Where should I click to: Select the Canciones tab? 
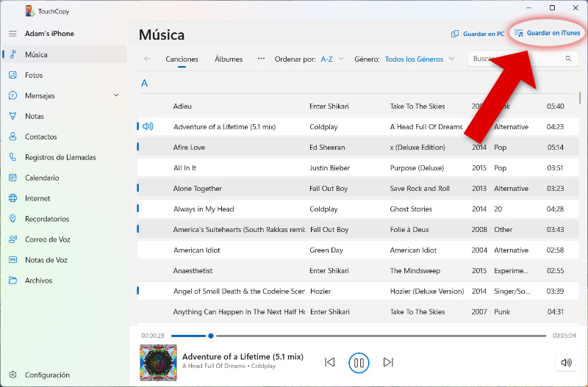pos(182,59)
